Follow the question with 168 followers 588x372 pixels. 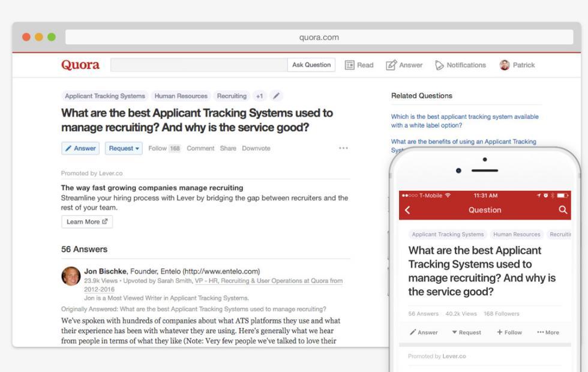click(x=164, y=149)
